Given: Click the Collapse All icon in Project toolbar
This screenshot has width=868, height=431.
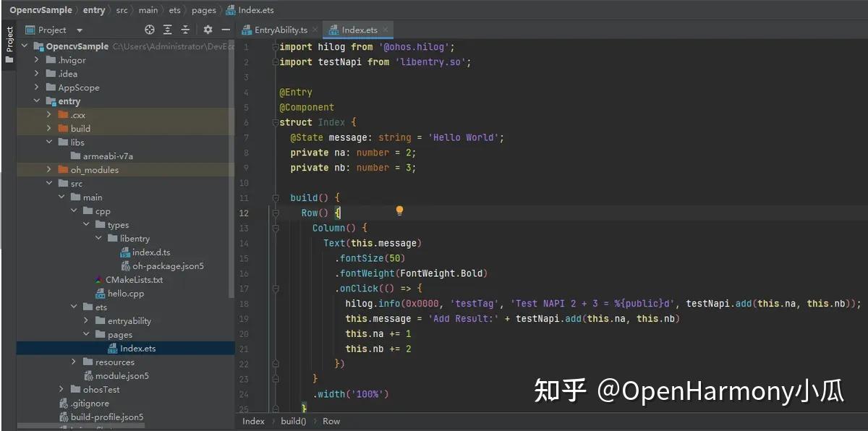Looking at the screenshot, I should tap(185, 30).
